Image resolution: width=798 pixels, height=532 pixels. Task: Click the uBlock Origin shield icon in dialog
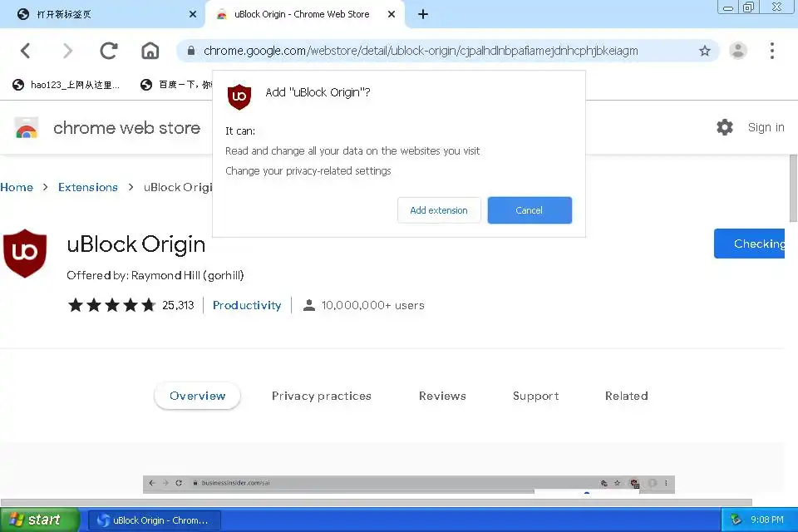239,96
